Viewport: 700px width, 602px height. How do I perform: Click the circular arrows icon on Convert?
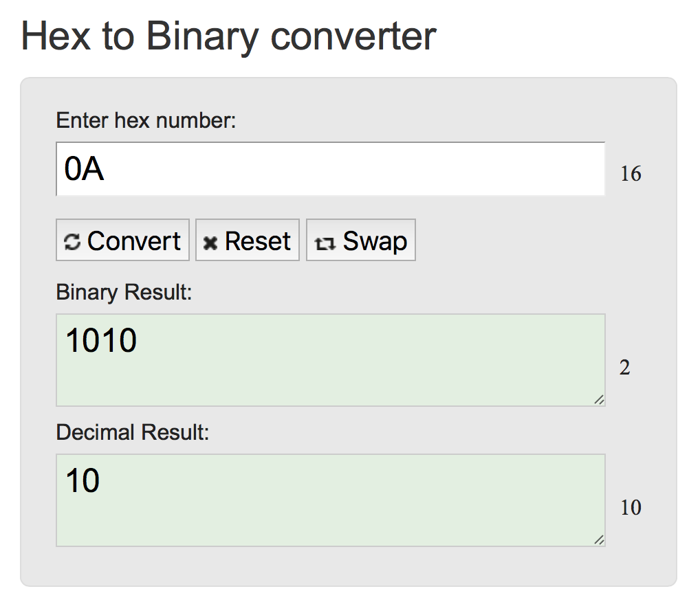click(72, 243)
